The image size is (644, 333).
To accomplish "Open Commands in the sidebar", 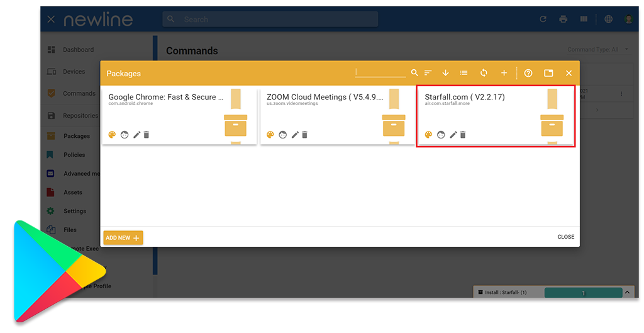I will point(79,94).
